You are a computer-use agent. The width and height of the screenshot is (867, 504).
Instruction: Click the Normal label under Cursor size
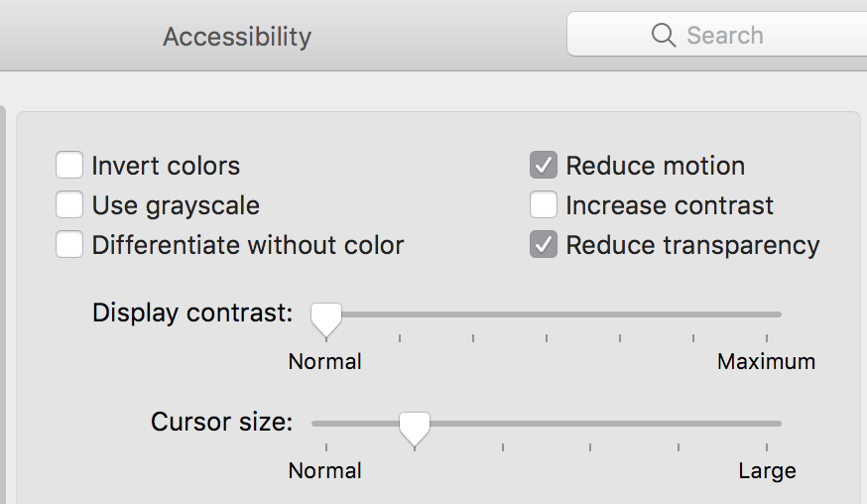(x=325, y=470)
